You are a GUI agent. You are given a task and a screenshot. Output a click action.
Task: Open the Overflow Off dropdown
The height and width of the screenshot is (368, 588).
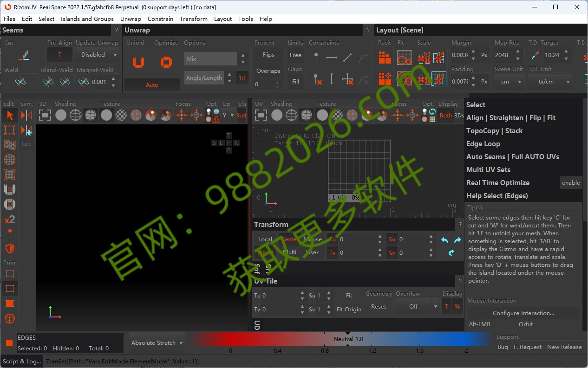tap(417, 306)
